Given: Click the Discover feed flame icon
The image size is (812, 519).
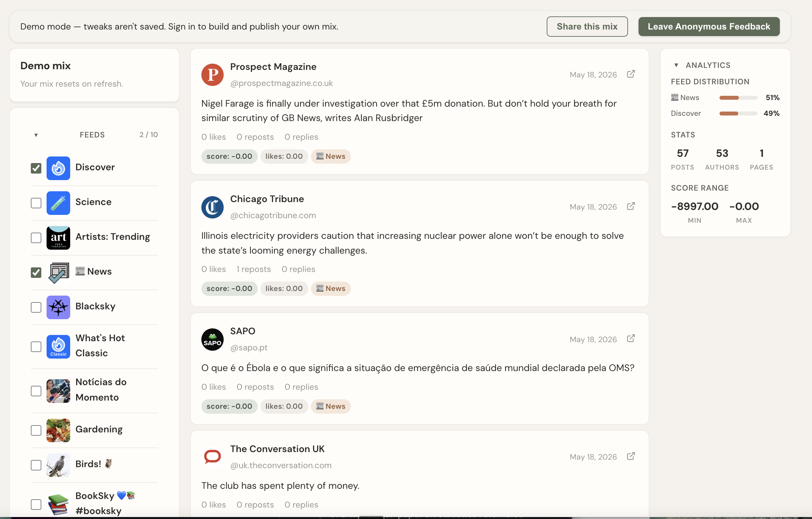Looking at the screenshot, I should (58, 168).
